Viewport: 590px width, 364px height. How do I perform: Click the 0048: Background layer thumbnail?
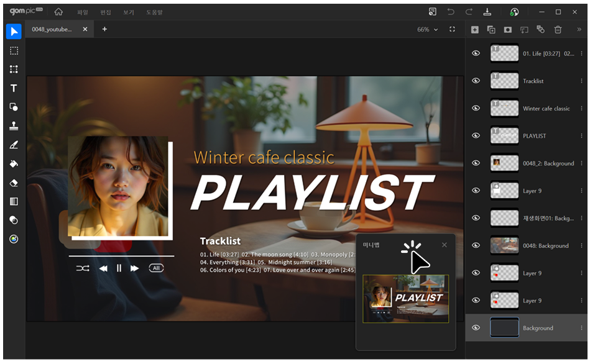pos(505,245)
